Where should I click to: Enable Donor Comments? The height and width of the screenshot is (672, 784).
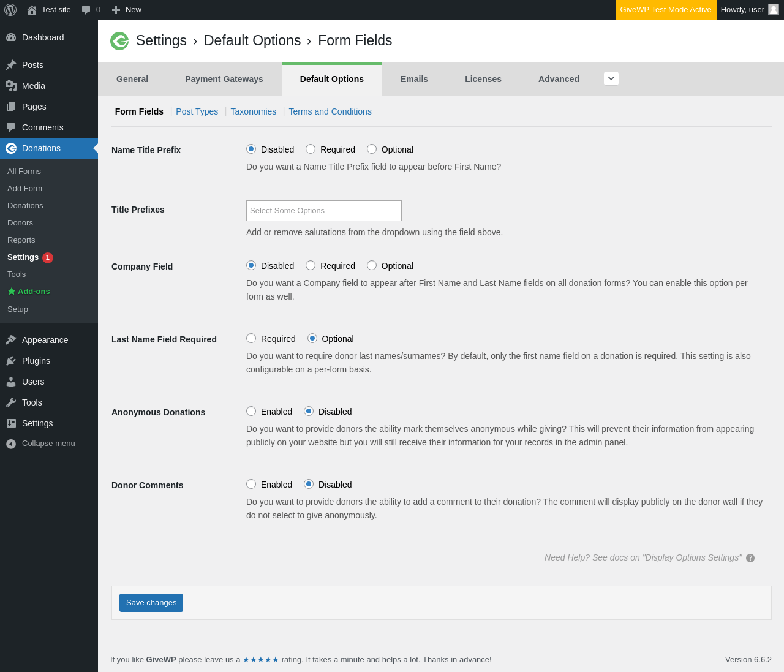(251, 484)
